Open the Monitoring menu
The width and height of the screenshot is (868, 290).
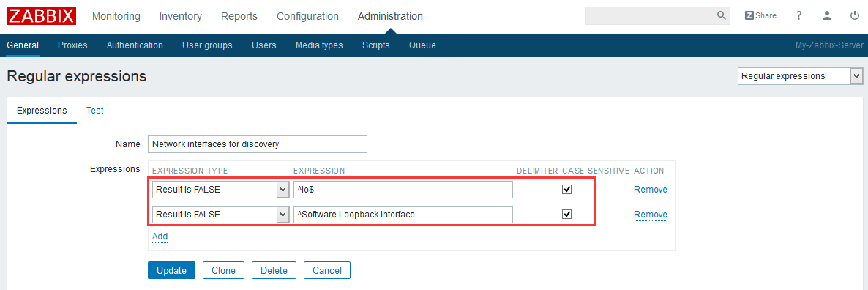(116, 17)
